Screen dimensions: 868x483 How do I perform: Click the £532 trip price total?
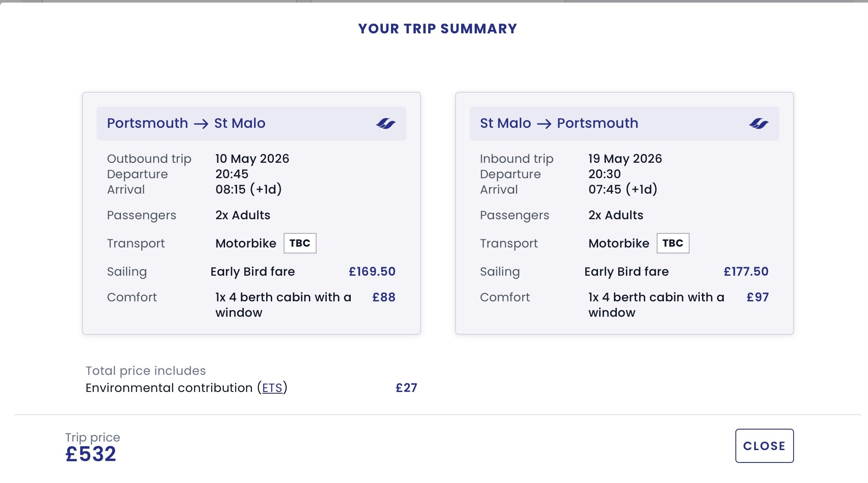click(x=91, y=454)
